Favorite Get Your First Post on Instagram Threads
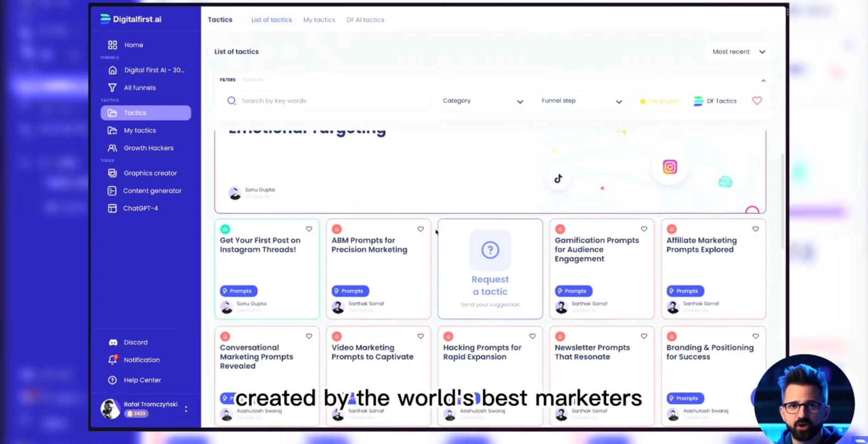Screen dimensions: 868x444 [309, 229]
